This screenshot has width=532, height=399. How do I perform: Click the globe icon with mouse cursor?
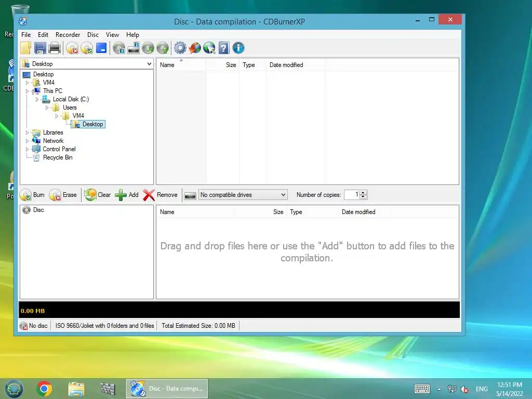[209, 48]
